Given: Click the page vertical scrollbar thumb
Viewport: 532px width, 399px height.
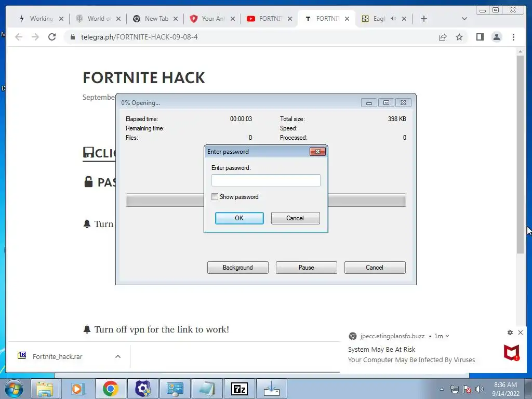Looking at the screenshot, I should click(520, 154).
